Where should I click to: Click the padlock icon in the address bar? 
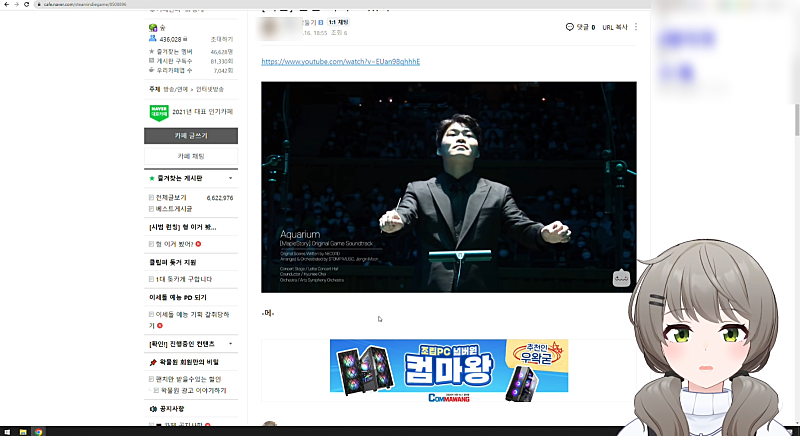39,4
